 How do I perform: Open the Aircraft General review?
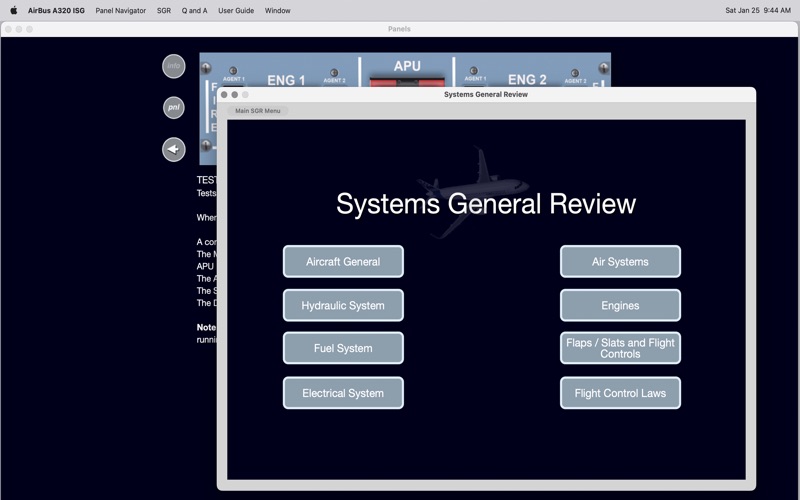pyautogui.click(x=343, y=262)
